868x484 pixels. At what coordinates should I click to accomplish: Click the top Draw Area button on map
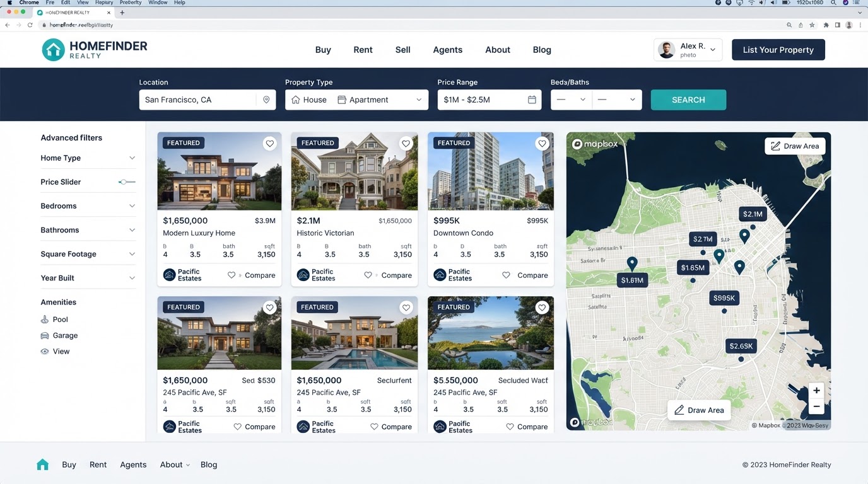pos(795,146)
